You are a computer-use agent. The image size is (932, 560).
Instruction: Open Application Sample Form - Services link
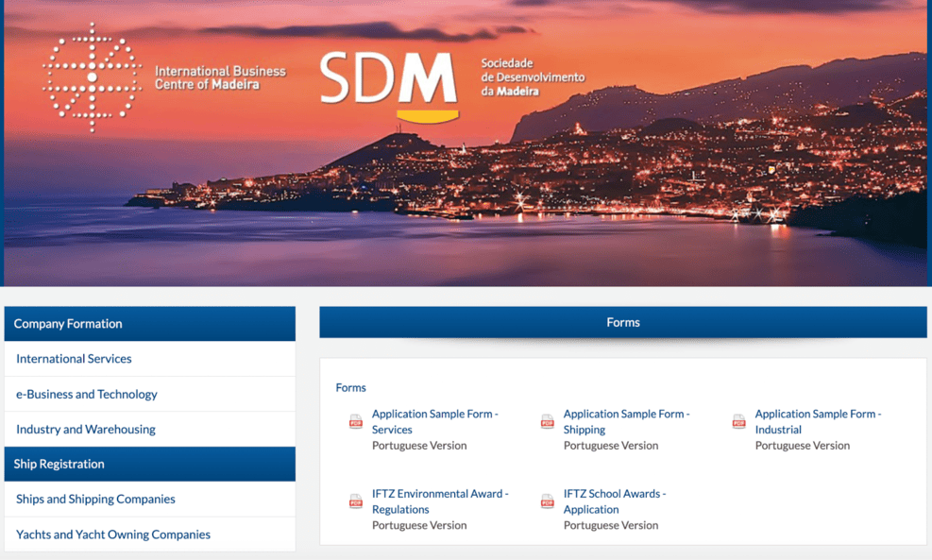[x=434, y=421]
